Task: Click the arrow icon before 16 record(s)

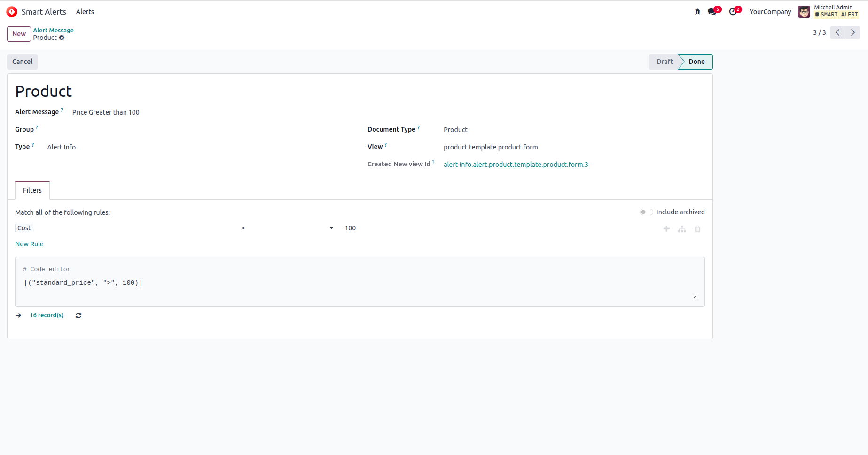Action: [18, 315]
